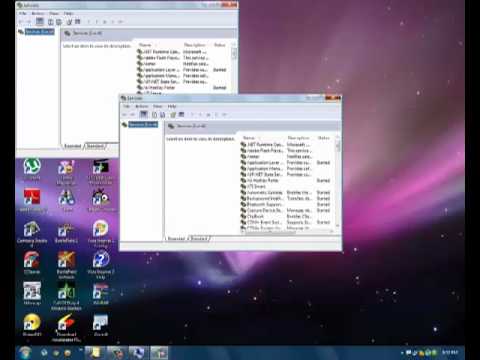Click the taskbar clock
Viewport: 480px width, 360px height.
click(x=450, y=352)
